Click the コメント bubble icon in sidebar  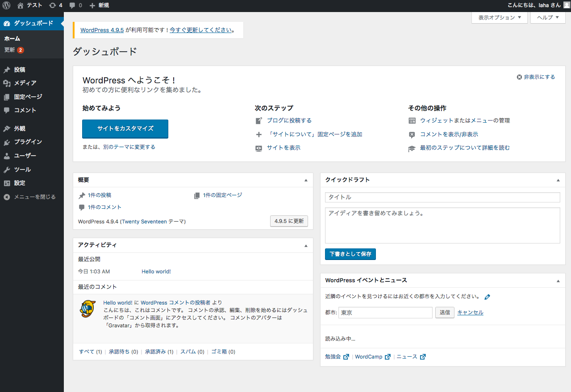(x=7, y=110)
